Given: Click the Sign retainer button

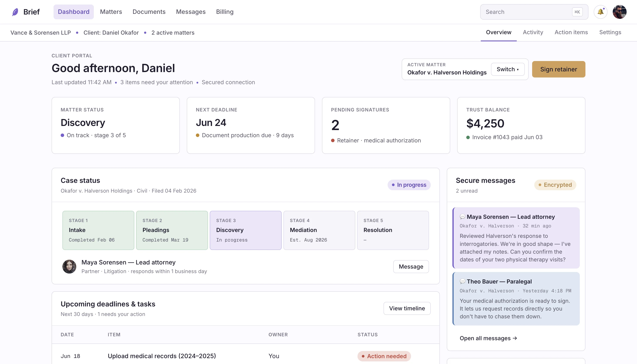Looking at the screenshot, I should (x=558, y=69).
